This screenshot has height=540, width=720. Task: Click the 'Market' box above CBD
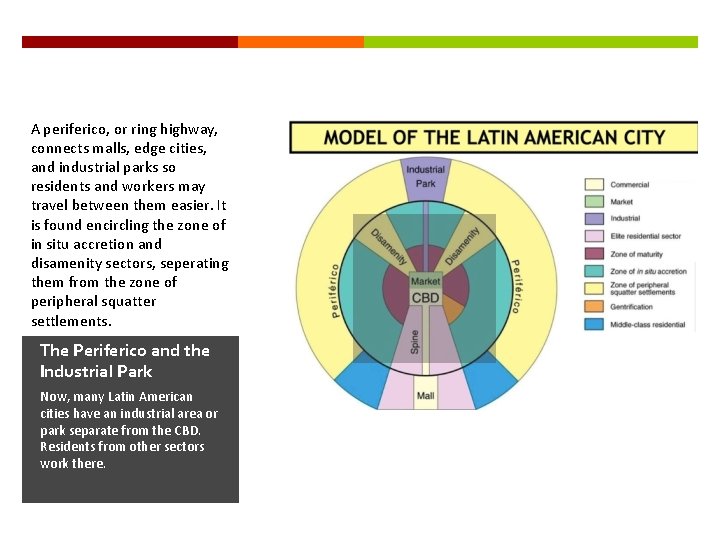(425, 281)
